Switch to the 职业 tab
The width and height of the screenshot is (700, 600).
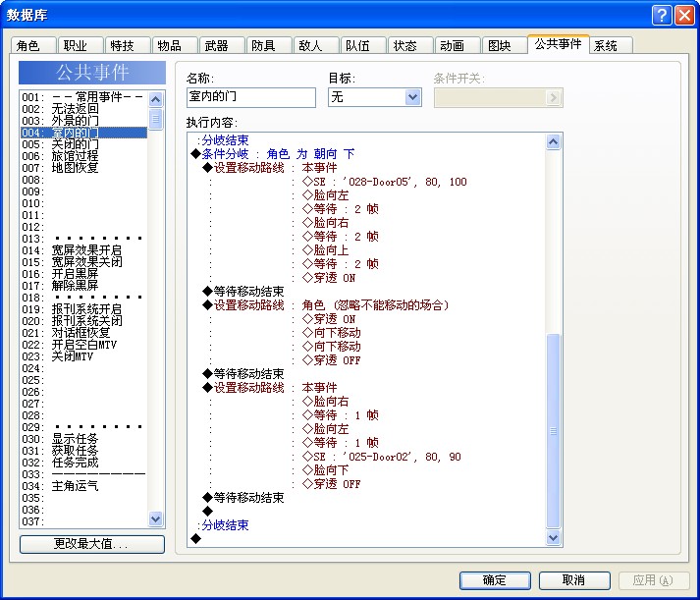point(81,45)
